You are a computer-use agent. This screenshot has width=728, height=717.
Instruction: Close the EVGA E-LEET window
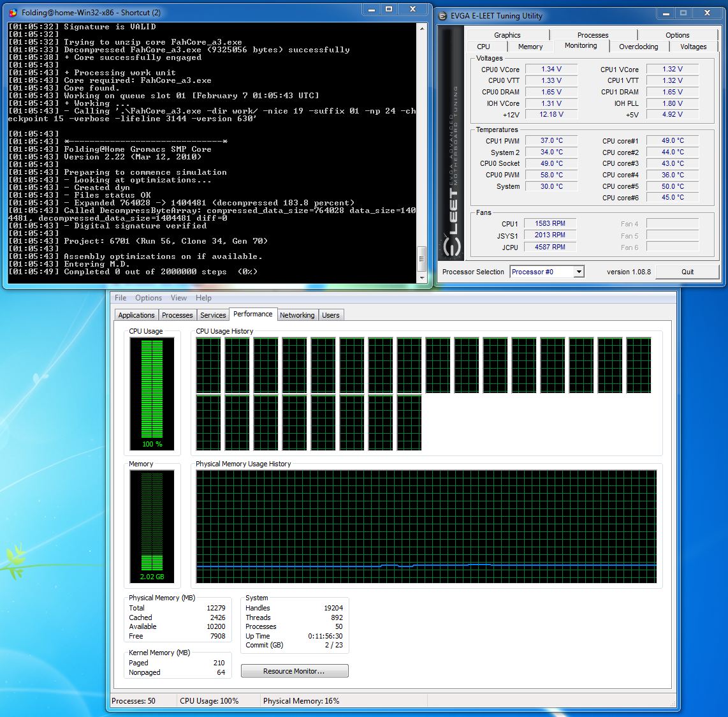point(707,13)
